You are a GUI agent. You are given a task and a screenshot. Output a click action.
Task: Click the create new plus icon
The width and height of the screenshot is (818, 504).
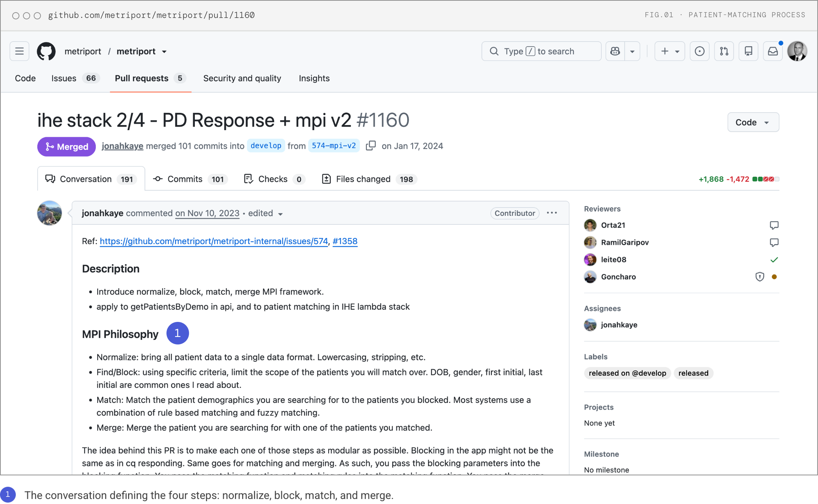click(665, 51)
